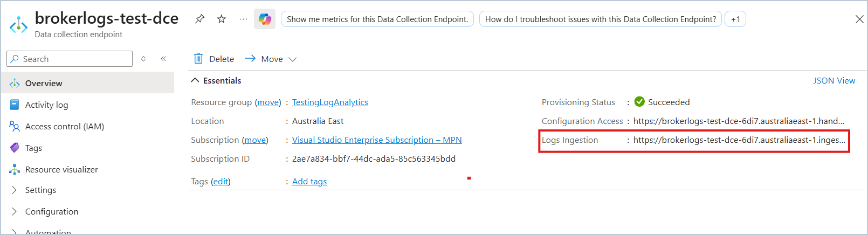The image size is (868, 235).
Task: Open Resource visualizer from the sidebar
Action: tap(61, 169)
